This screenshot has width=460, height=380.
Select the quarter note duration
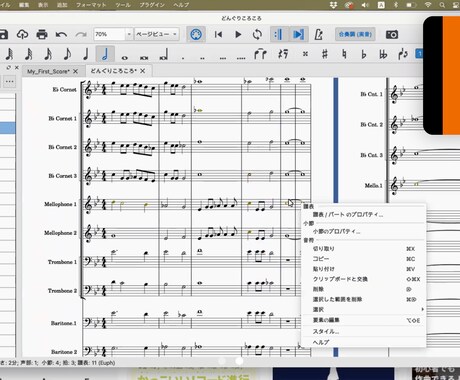tap(86, 54)
